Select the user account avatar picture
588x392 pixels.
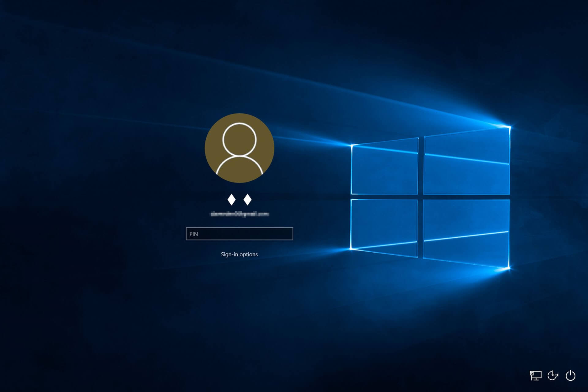pos(239,148)
